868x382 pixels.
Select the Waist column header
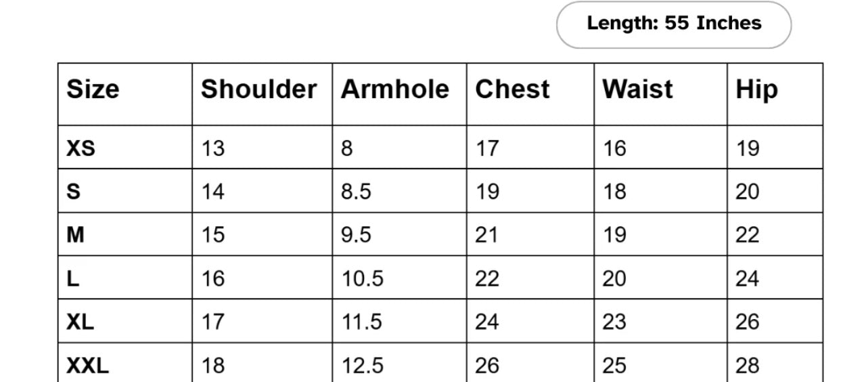(x=637, y=89)
